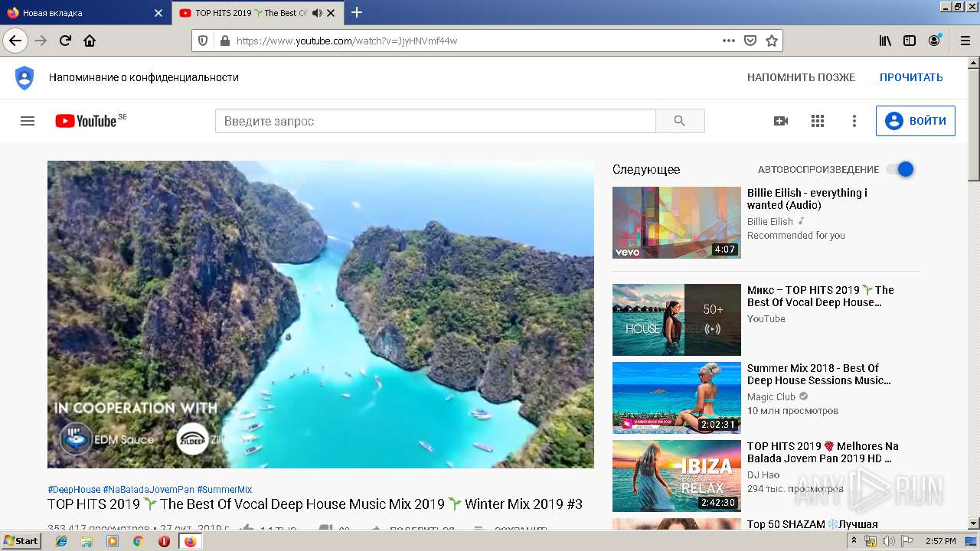Open Firefox account icon
This screenshot has height=551, width=980.
[x=934, y=41]
